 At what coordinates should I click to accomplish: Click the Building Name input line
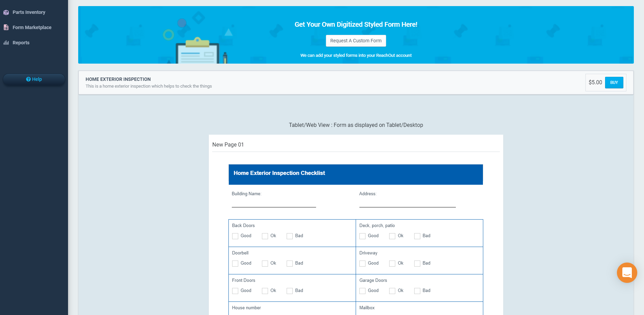tap(273, 205)
